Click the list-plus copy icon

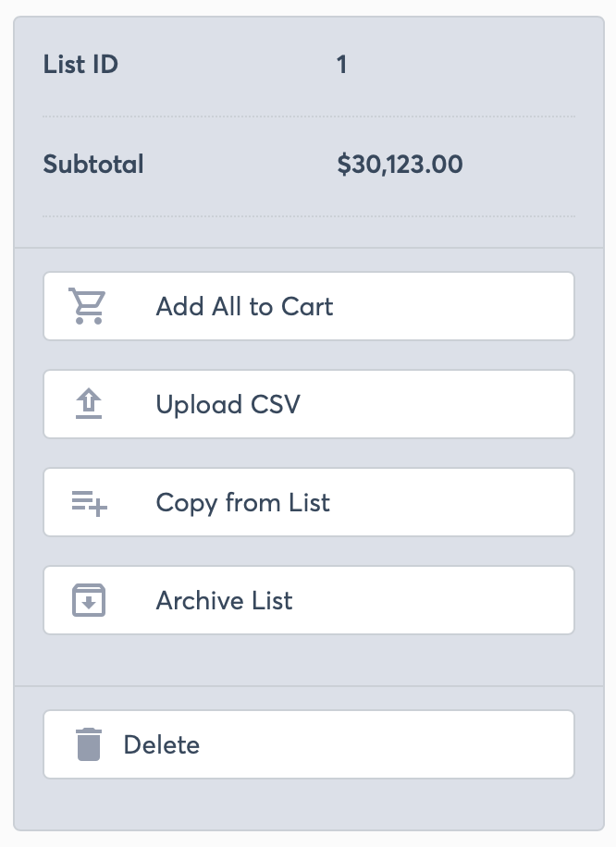click(x=89, y=503)
